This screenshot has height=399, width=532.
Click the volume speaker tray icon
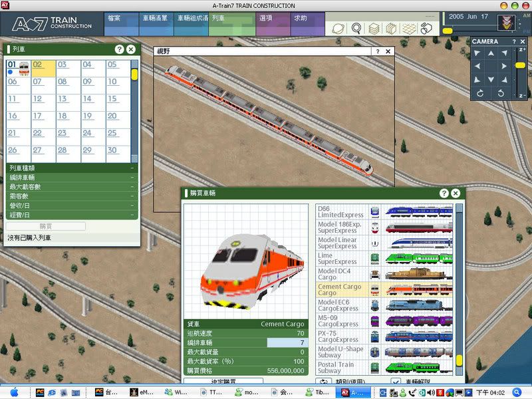pos(431,392)
